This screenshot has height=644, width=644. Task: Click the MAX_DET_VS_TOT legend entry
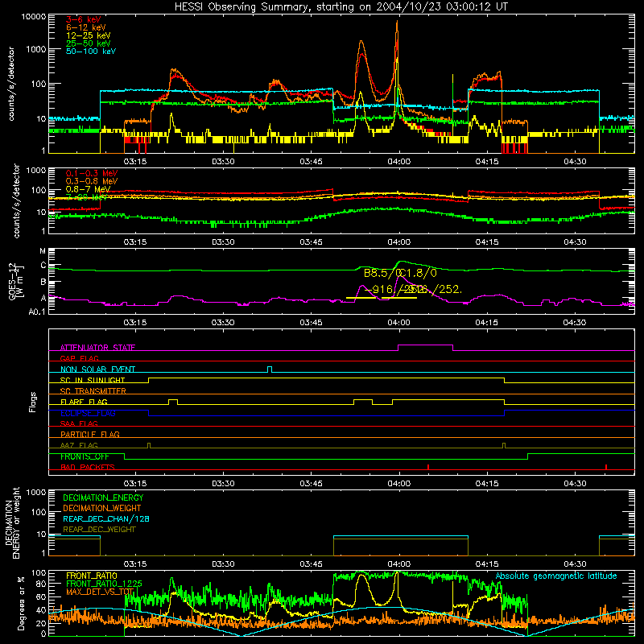click(x=100, y=592)
